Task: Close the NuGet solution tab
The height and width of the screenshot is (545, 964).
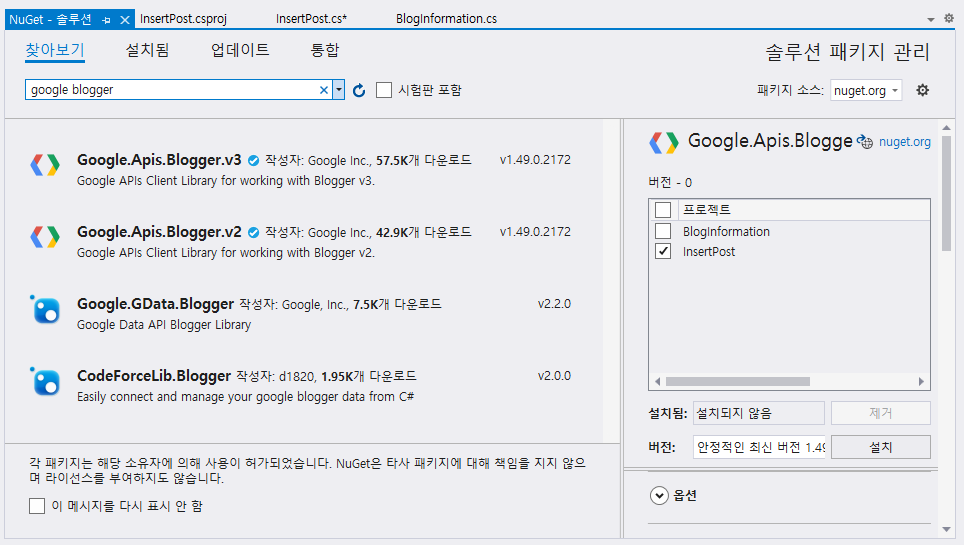Action: coord(125,20)
